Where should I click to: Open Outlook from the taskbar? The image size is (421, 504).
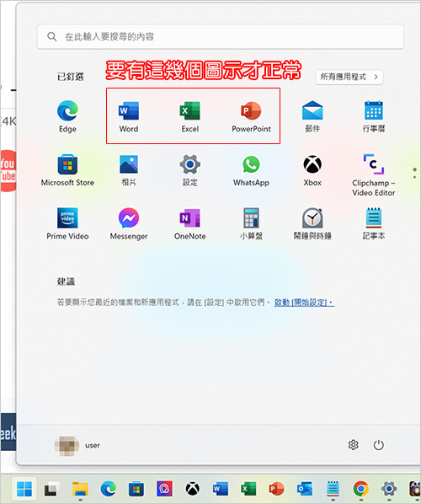(305, 489)
